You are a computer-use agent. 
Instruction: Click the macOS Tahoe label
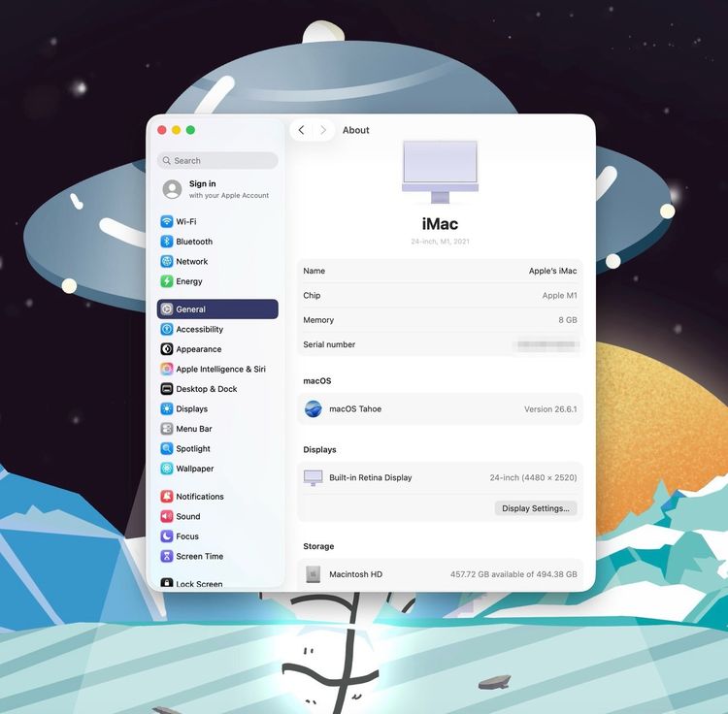click(x=355, y=408)
